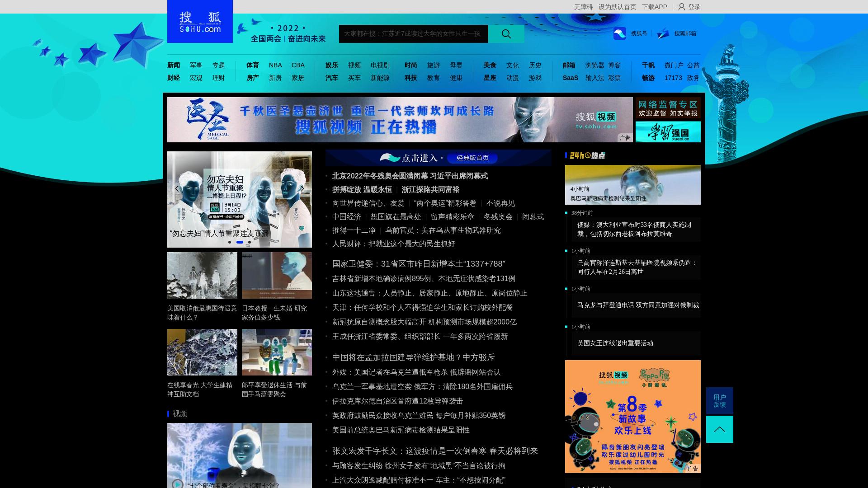Image resolution: width=868 pixels, height=488 pixels.
Task: Open 日本教授一生未婚 thumbnail
Action: coord(277,275)
